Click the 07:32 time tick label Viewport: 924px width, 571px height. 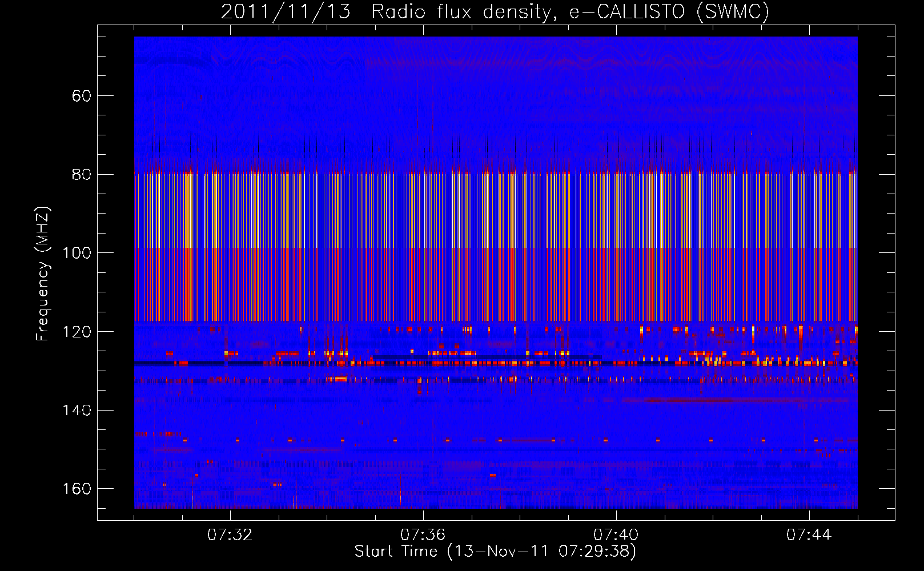coord(230,534)
